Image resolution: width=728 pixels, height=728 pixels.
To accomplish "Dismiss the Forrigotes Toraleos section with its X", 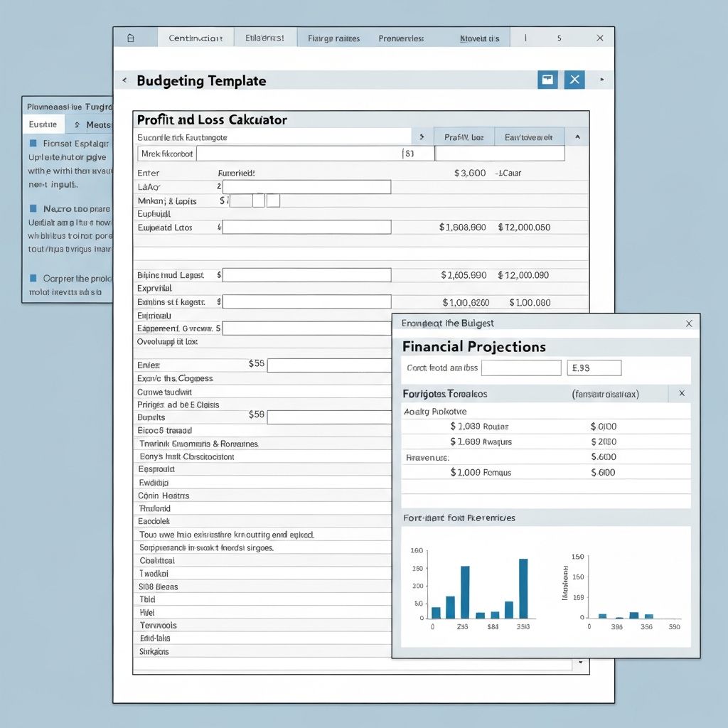I will pyautogui.click(x=681, y=393).
